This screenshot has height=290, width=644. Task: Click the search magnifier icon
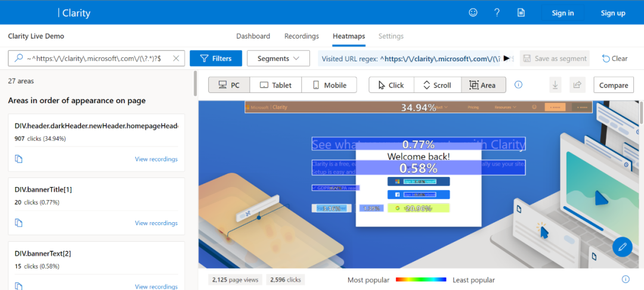pyautogui.click(x=18, y=58)
